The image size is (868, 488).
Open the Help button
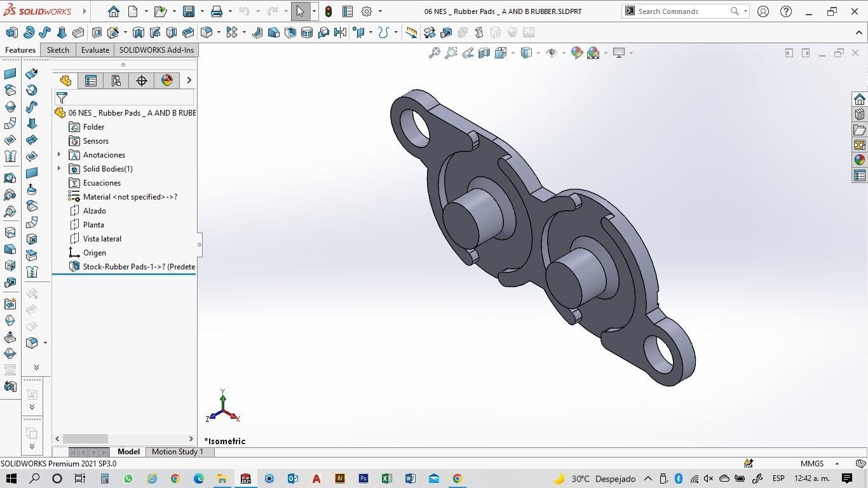[786, 11]
